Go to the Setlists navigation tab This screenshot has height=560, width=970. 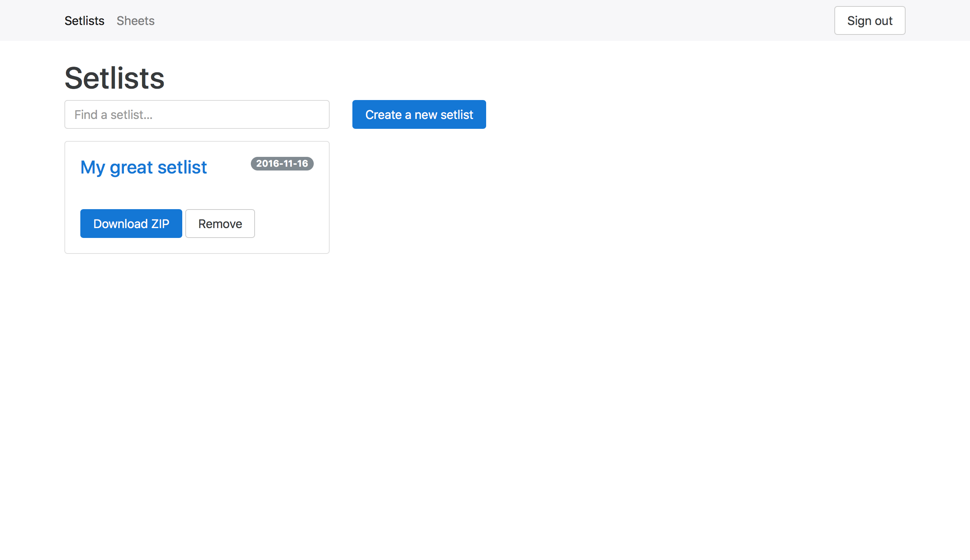tap(84, 21)
